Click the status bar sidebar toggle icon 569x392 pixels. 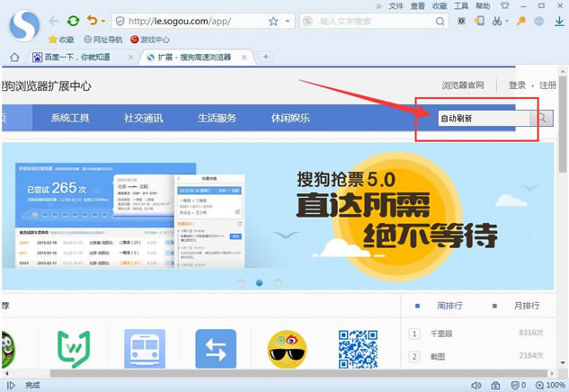[11, 386]
